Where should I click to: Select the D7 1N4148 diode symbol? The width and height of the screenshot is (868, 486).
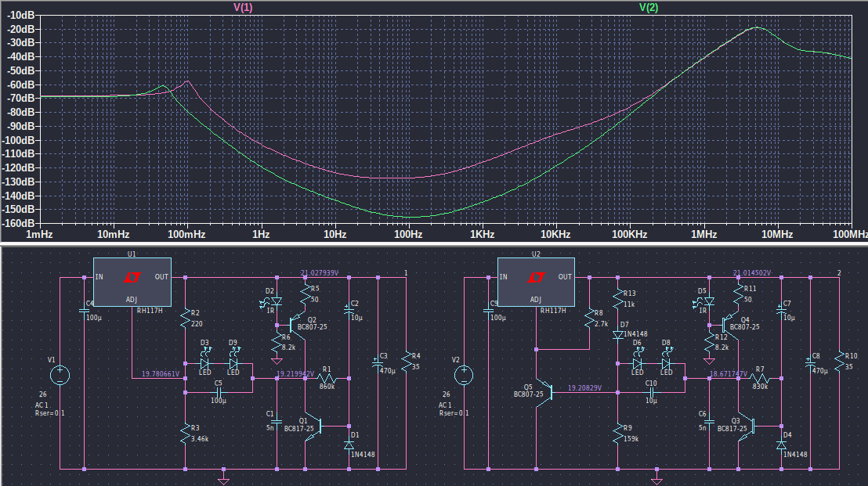(618, 334)
